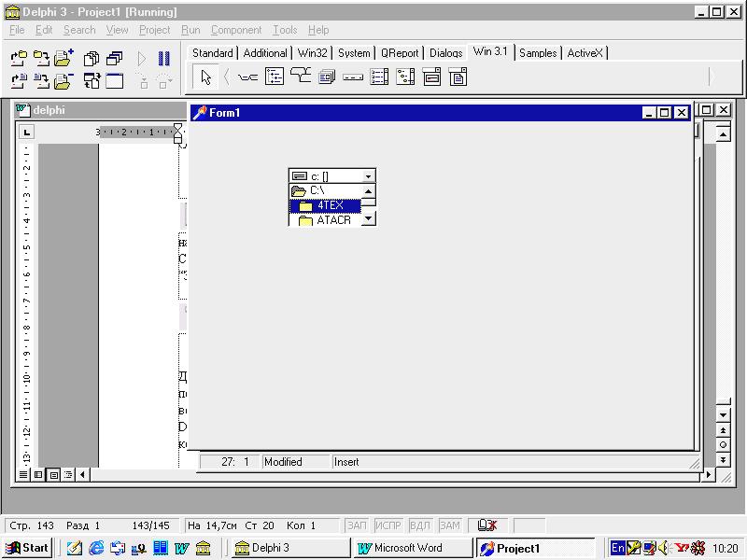Pick the Header component icon

coord(353,77)
